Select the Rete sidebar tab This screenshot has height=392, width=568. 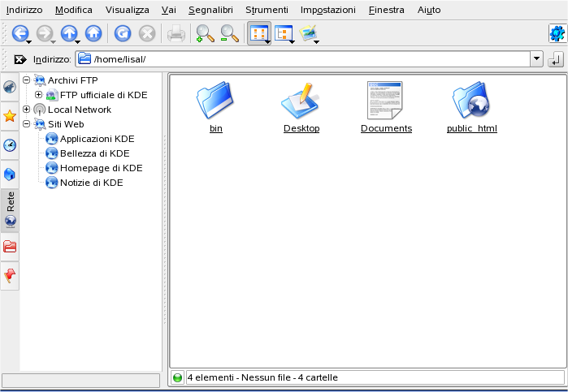10,210
